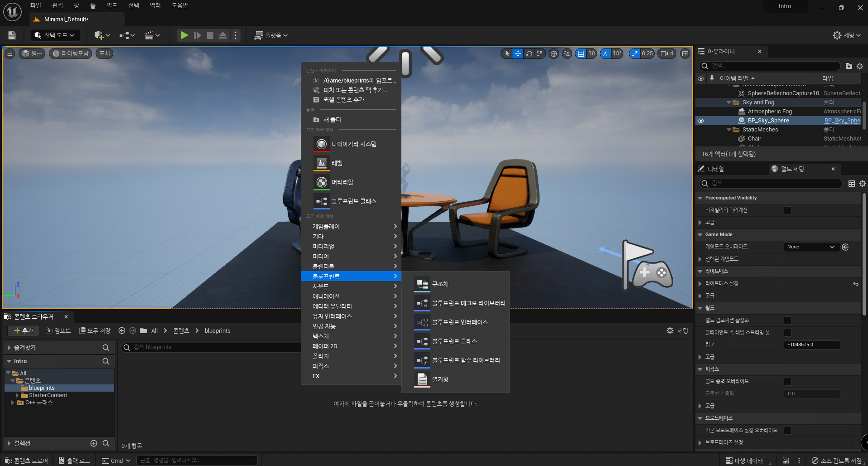The image size is (868, 466).
Task: Collapse Game Mode section
Action: (x=700, y=235)
